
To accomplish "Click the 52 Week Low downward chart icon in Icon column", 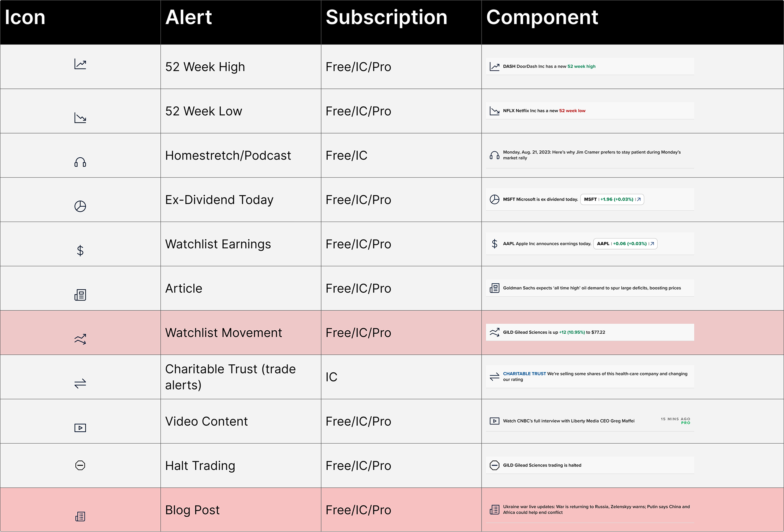I will [80, 117].
